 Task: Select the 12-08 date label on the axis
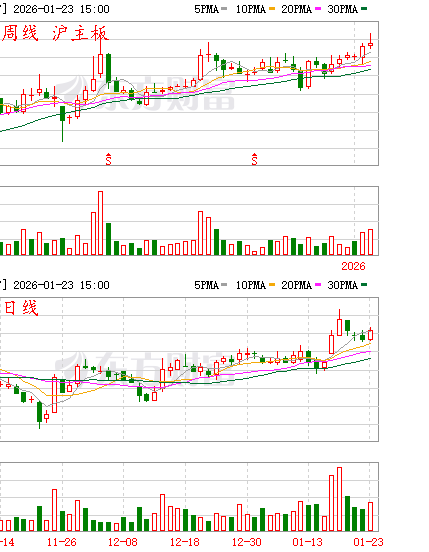(123, 542)
